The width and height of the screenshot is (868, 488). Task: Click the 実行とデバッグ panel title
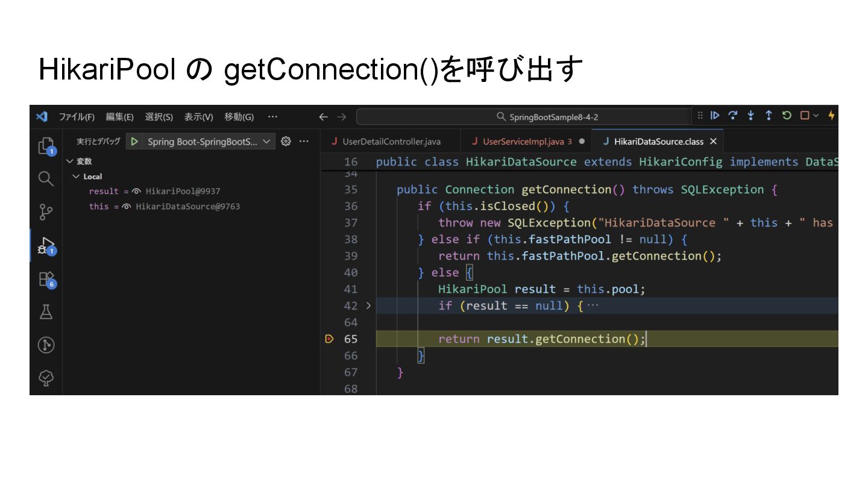click(98, 142)
